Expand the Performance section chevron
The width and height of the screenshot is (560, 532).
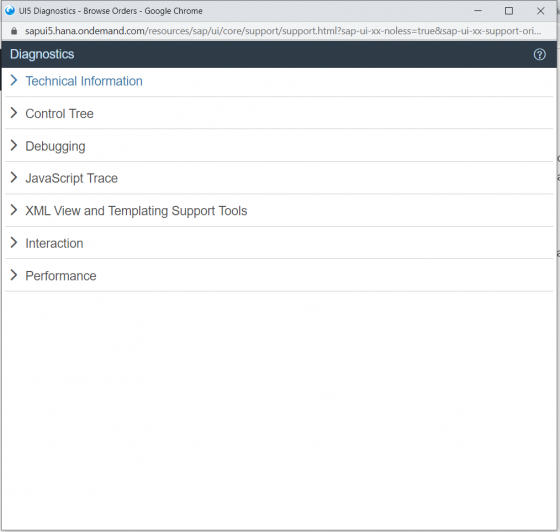pos(14,275)
